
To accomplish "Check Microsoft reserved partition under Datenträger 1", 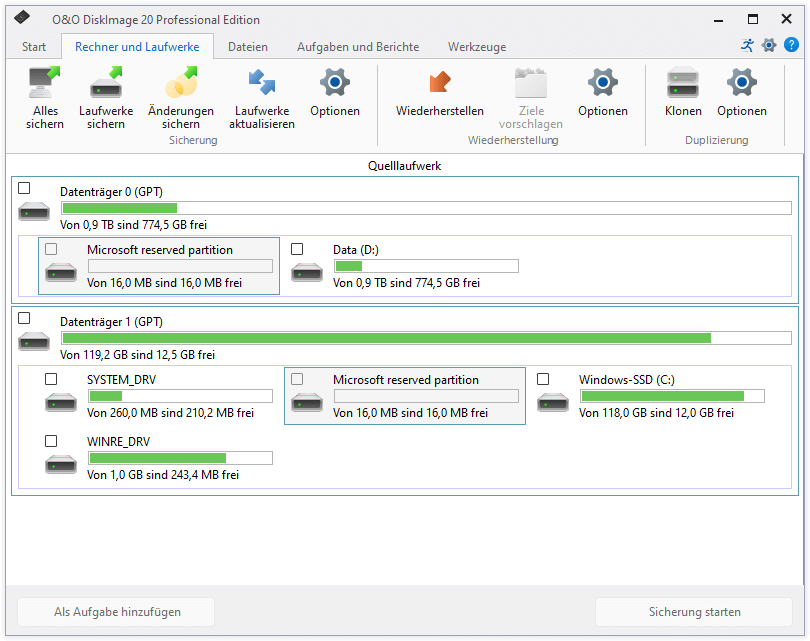I will 297,379.
